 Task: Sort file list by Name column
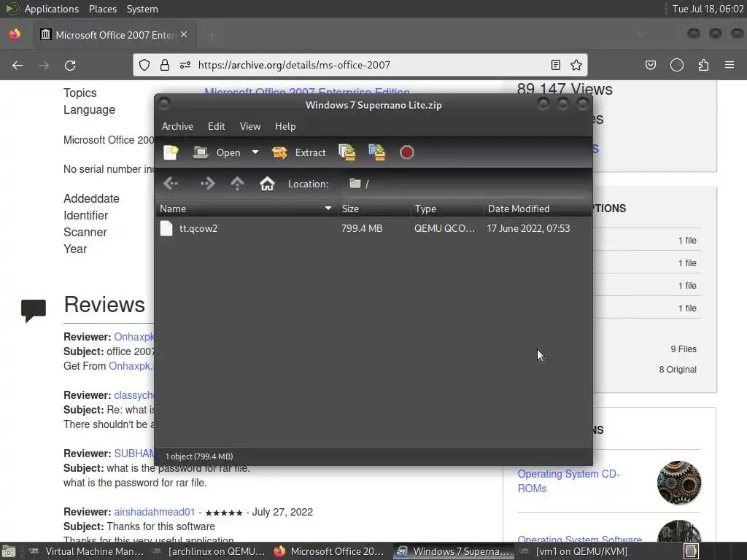coord(247,209)
